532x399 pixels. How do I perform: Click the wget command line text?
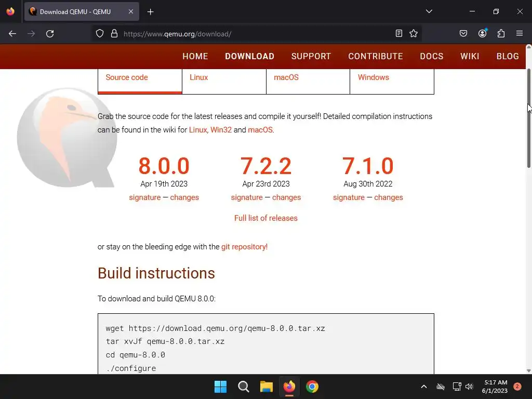click(x=216, y=328)
